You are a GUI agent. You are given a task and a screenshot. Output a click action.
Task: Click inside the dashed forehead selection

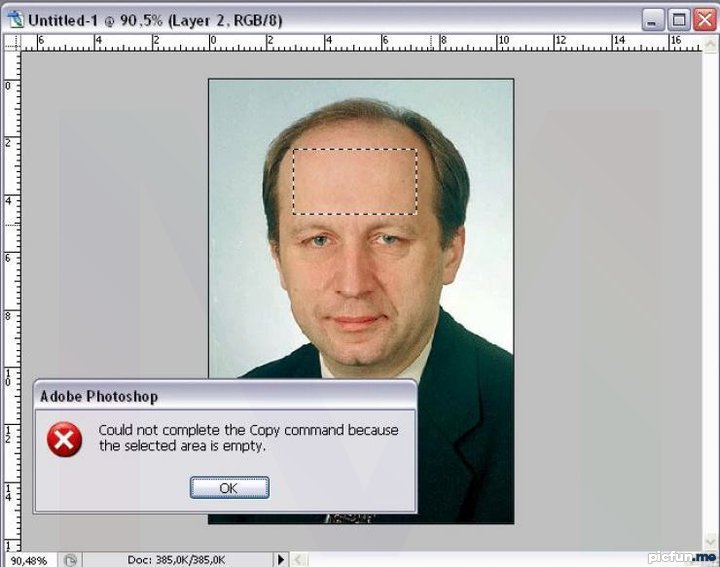pyautogui.click(x=355, y=181)
